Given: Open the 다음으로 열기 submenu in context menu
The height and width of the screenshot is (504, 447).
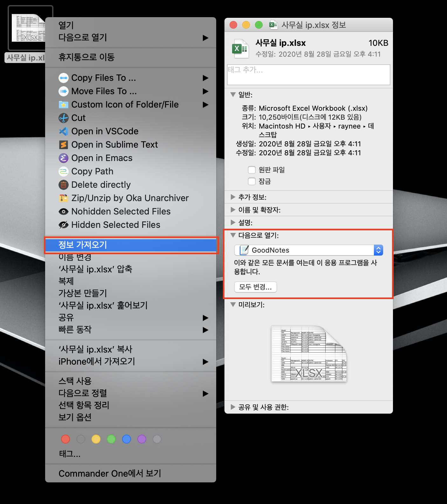Looking at the screenshot, I should point(131,38).
